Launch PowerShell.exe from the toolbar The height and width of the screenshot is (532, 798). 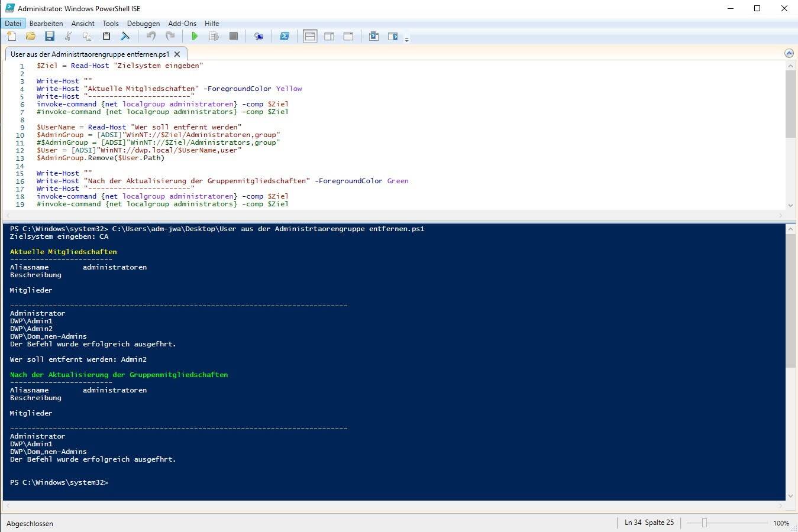click(285, 37)
